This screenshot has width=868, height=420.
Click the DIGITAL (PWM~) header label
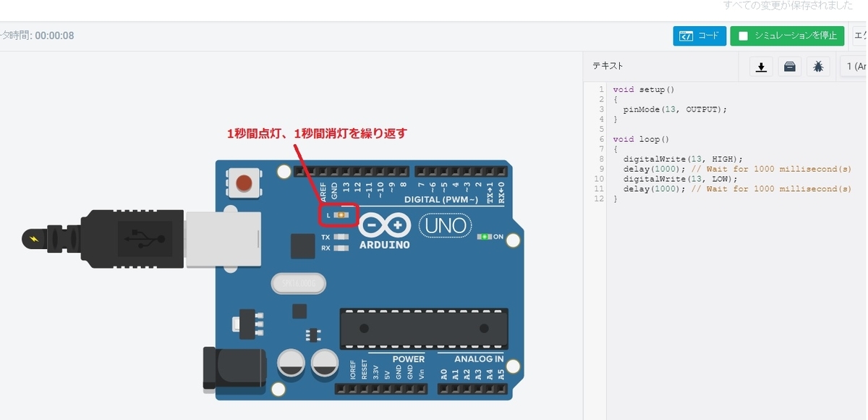[441, 199]
